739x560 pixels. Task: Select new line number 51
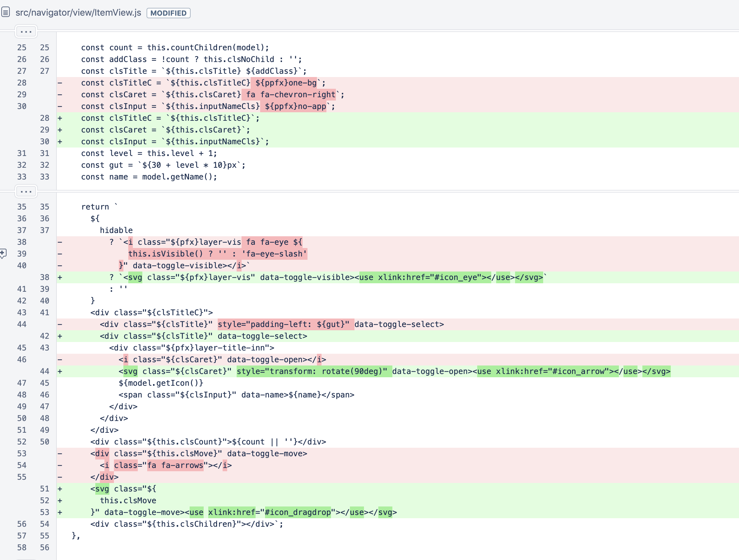44,489
